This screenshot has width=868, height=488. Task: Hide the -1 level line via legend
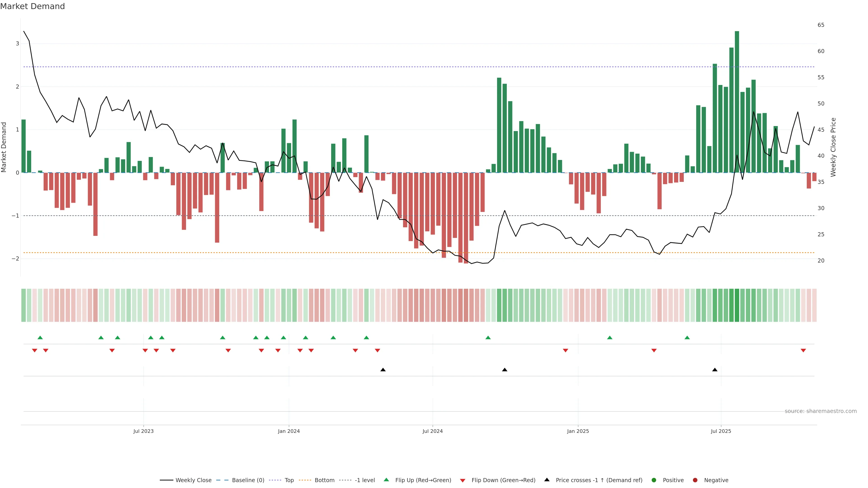coord(365,480)
